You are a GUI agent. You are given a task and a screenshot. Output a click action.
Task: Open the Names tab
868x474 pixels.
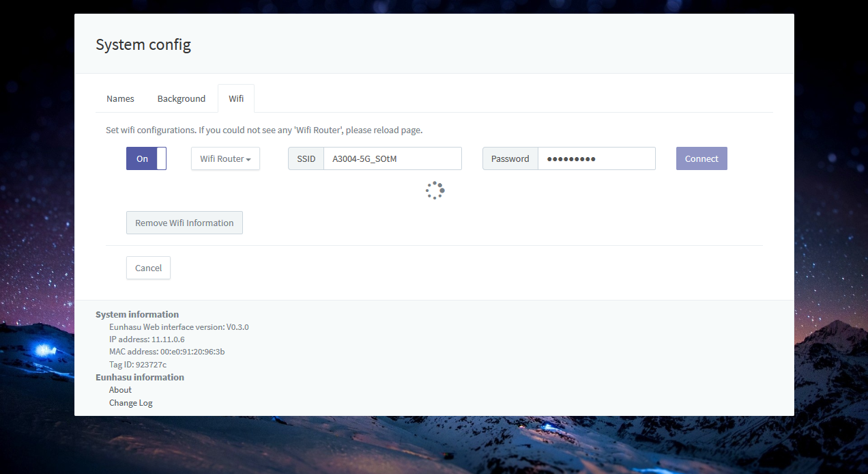click(x=120, y=98)
